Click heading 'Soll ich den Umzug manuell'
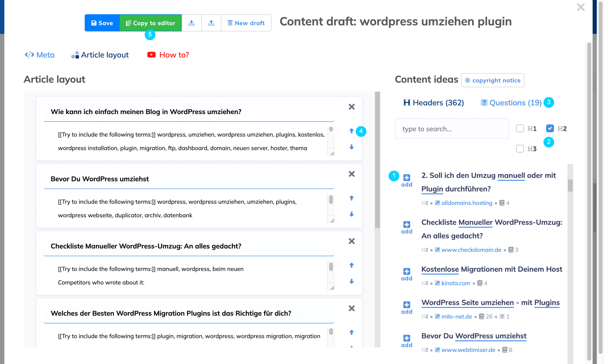 pos(489,182)
